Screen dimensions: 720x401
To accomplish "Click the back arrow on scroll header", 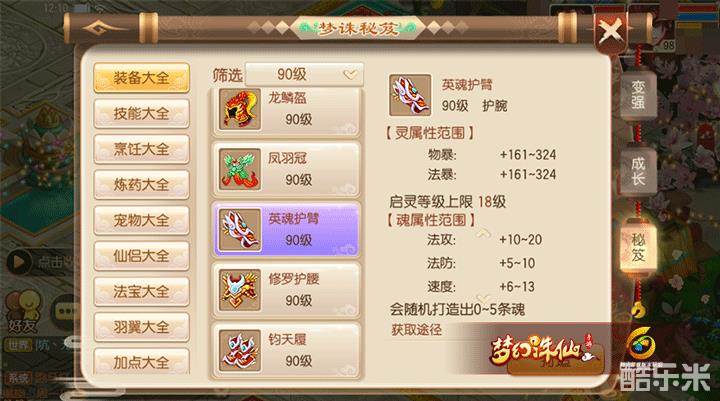I will [x=105, y=28].
